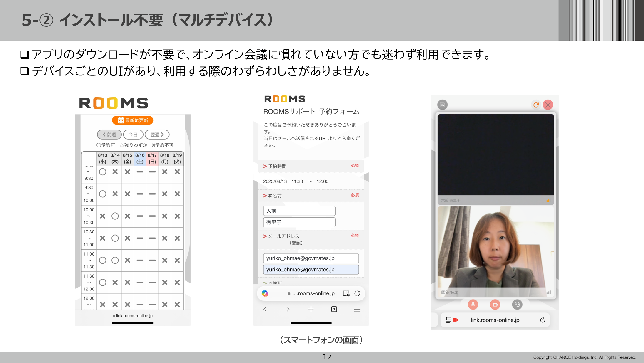The height and width of the screenshot is (363, 644).
Task: Click the browser refresh icon beside rooms-online.jp
Action: coord(357,293)
